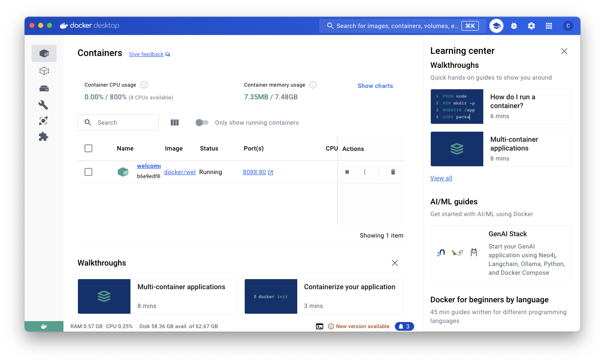
Task: Open Extensions puzzle icon in sidebar
Action: [x=43, y=136]
